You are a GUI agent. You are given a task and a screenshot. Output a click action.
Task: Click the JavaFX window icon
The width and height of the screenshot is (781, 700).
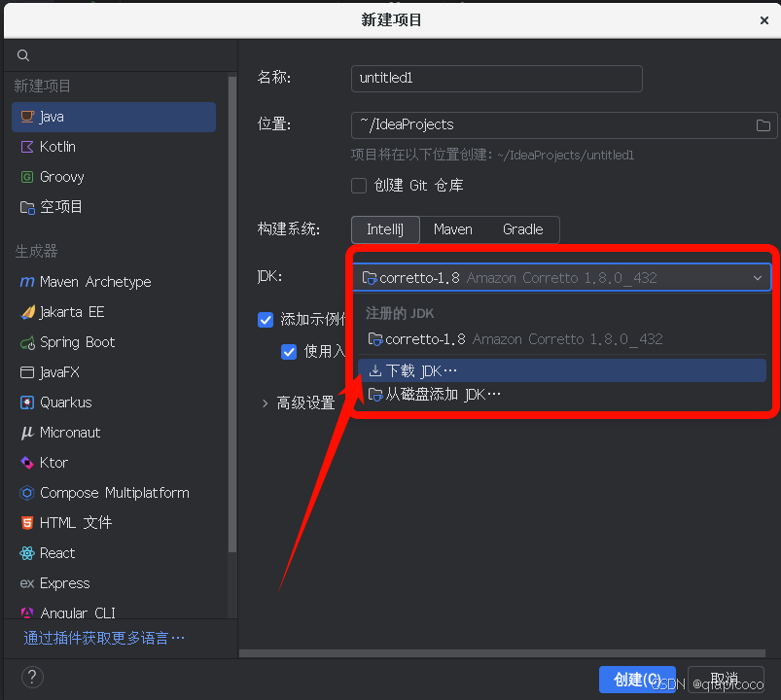coord(27,372)
